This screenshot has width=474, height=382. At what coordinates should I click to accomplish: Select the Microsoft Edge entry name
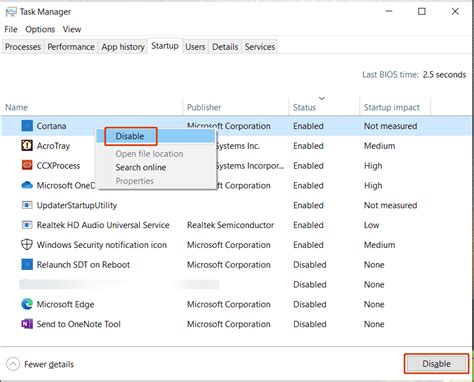pos(65,304)
